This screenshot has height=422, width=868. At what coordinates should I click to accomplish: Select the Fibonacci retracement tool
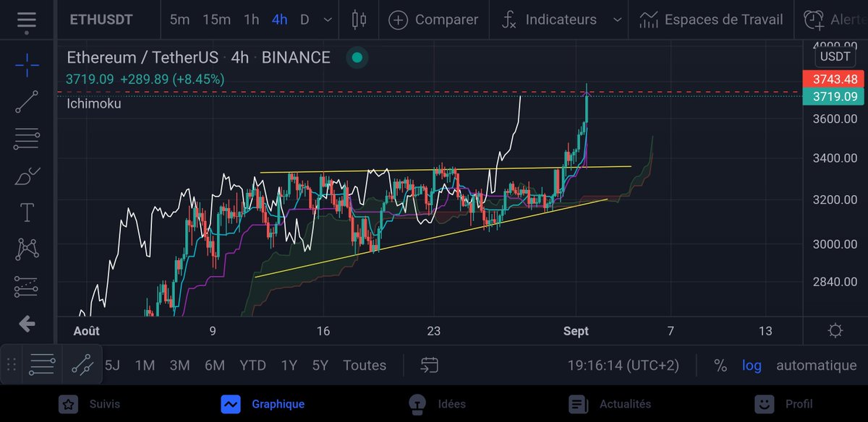[x=27, y=138]
